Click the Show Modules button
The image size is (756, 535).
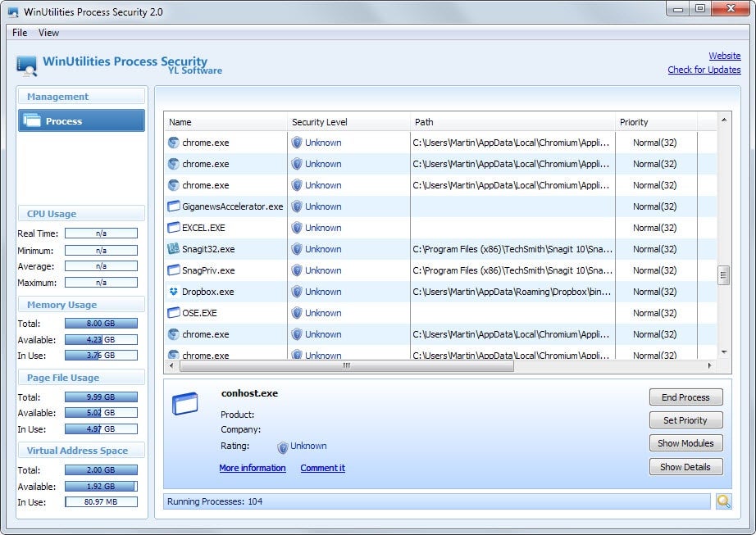click(685, 443)
